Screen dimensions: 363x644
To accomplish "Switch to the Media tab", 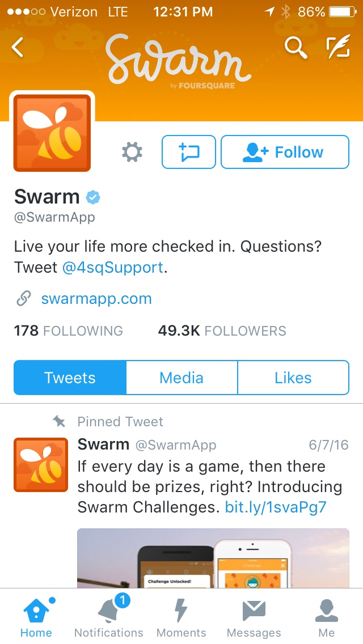I will (181, 378).
